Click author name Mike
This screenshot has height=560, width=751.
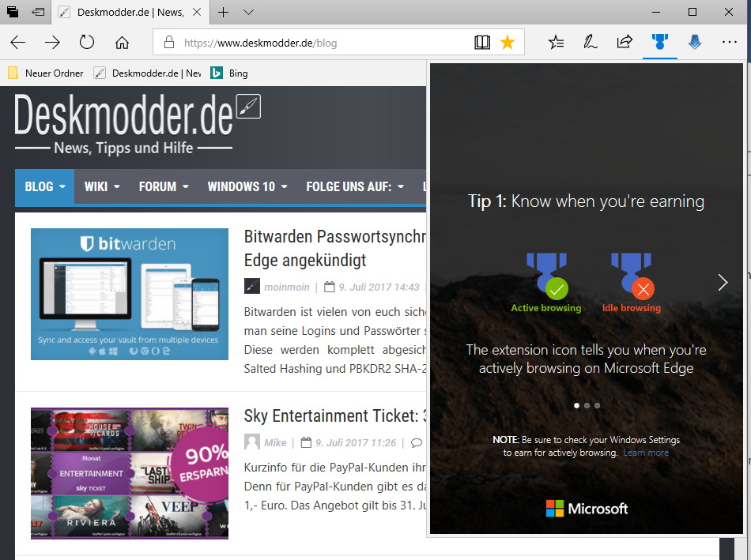[275, 443]
